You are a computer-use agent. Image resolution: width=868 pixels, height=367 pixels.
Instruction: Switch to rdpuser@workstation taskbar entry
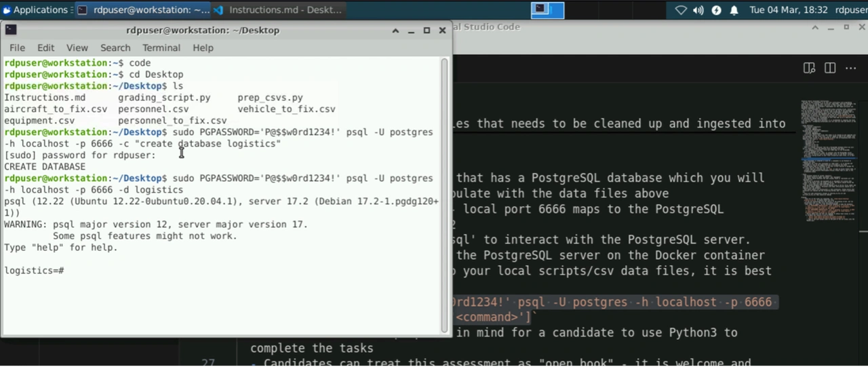[142, 9]
